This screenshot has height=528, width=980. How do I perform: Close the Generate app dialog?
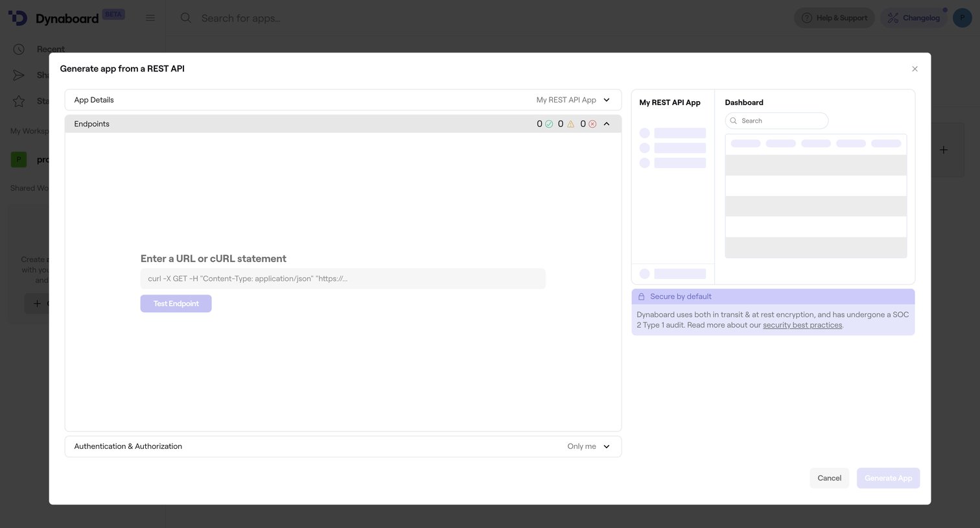point(915,69)
